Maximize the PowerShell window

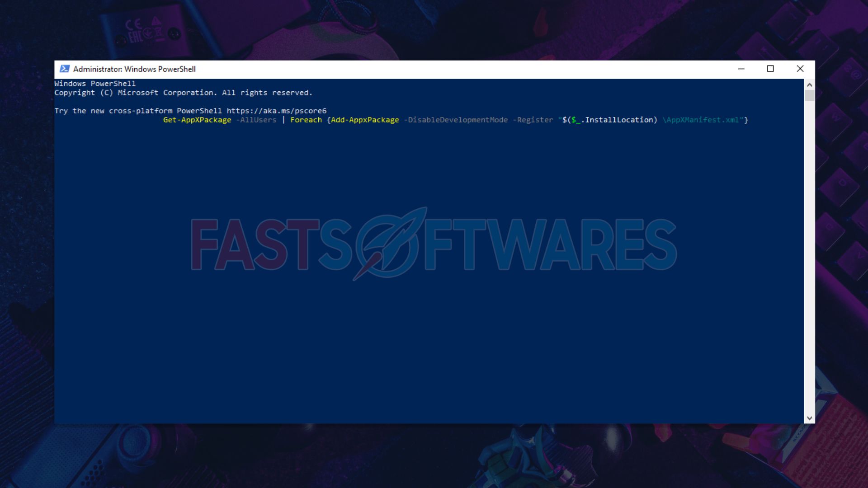tap(770, 69)
